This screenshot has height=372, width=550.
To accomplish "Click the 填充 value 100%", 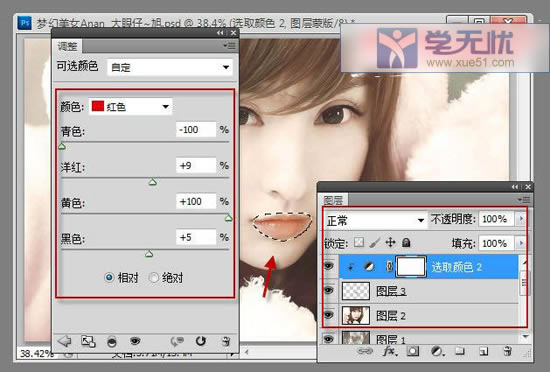I will pyautogui.click(x=496, y=243).
